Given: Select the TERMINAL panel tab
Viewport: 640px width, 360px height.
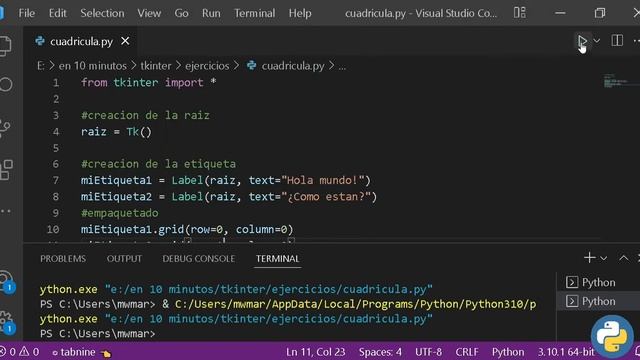Looking at the screenshot, I should [278, 258].
